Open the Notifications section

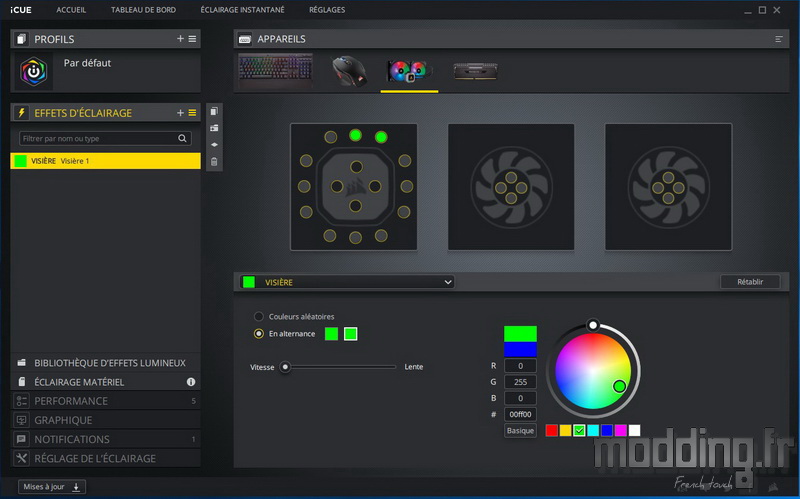tap(106, 439)
